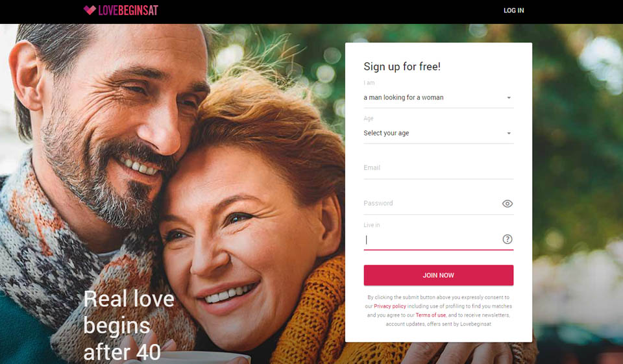The image size is (623, 364).
Task: Click the "Sign up for free!" heading
Action: 402,67
